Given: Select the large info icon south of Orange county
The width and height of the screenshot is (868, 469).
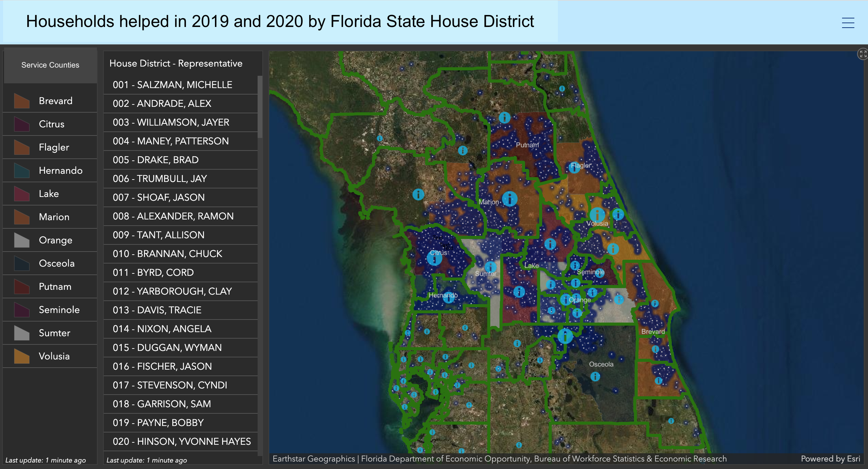Looking at the screenshot, I should [565, 336].
